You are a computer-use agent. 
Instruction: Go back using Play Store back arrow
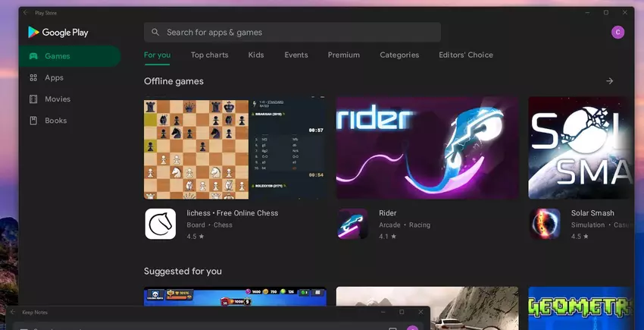click(x=26, y=13)
